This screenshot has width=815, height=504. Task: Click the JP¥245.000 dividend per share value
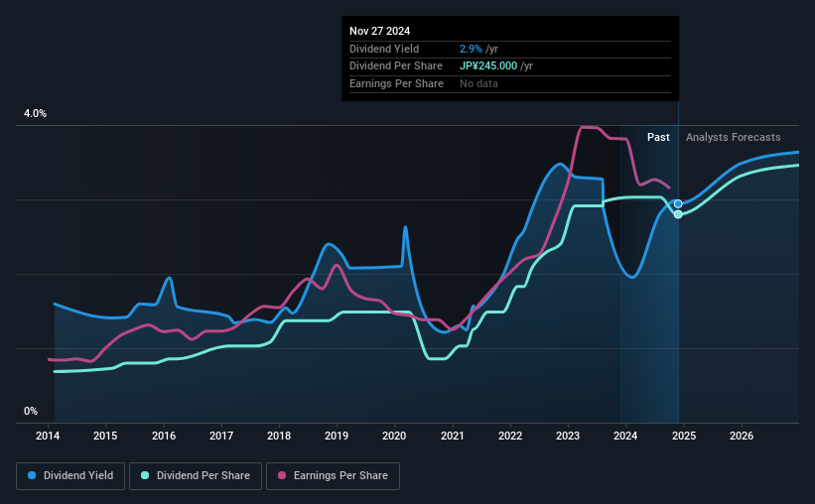488,66
